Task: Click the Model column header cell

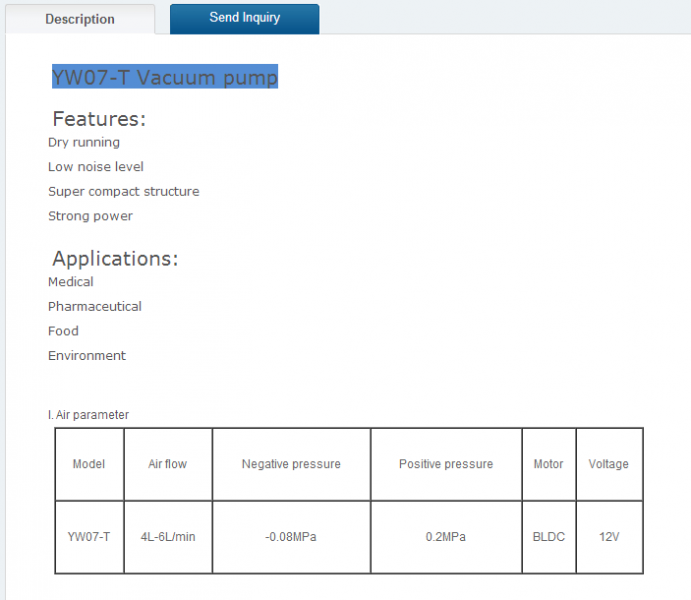Action: click(89, 464)
